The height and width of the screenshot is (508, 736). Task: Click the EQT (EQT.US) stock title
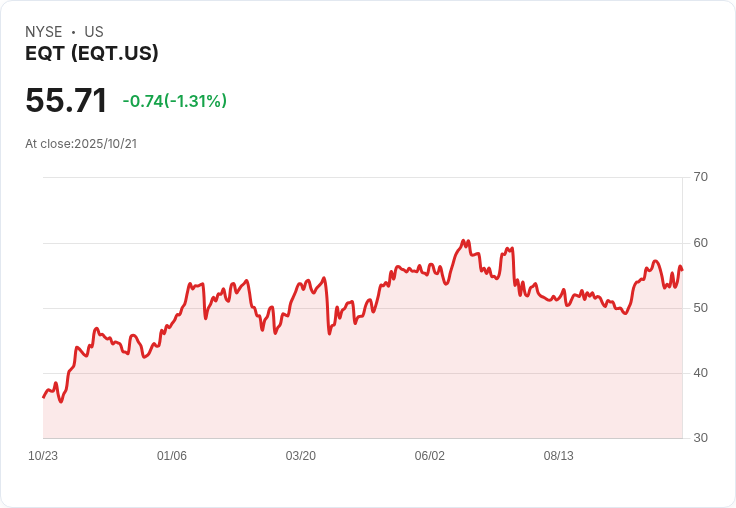pyautogui.click(x=92, y=53)
